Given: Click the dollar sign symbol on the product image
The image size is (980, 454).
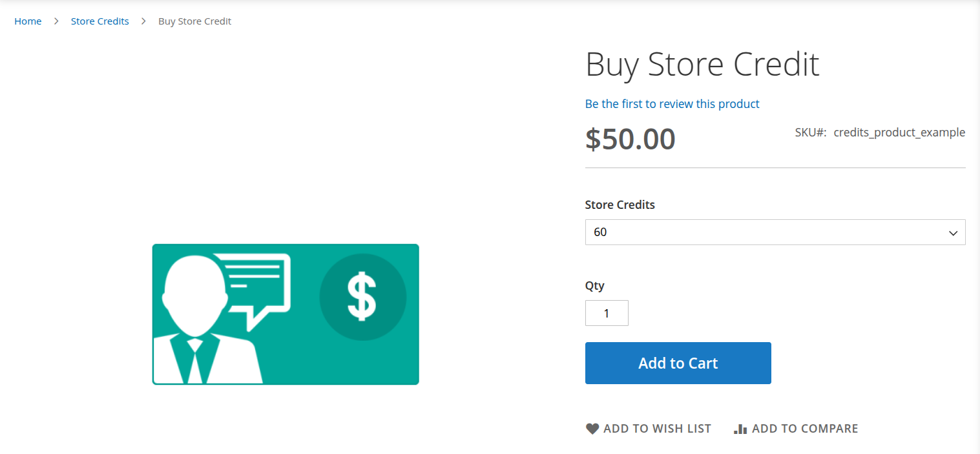Looking at the screenshot, I should [363, 296].
